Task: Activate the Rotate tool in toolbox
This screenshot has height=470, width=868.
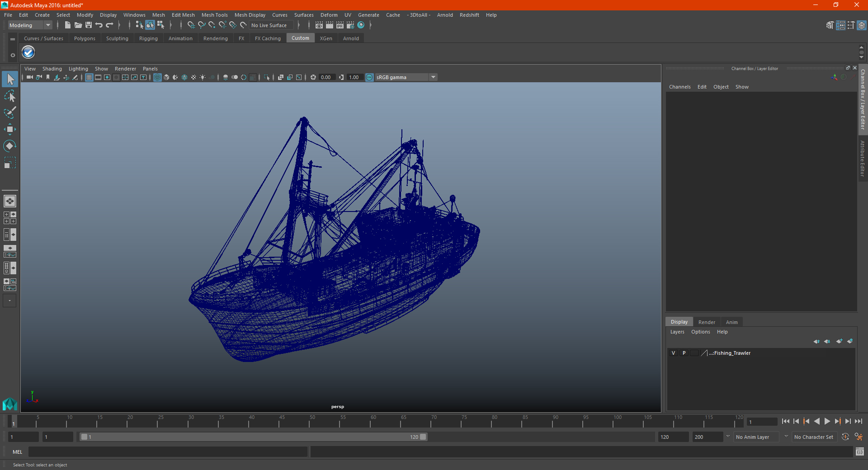Action: click(x=10, y=146)
